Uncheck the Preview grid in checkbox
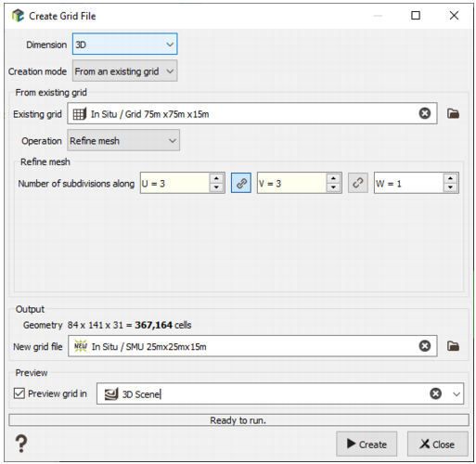The height and width of the screenshot is (464, 476). [19, 393]
